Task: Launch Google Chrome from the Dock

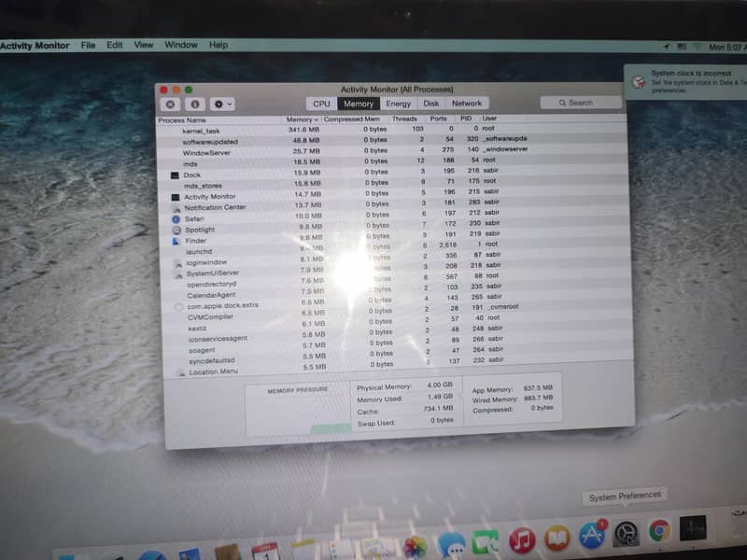Action: tap(659, 533)
